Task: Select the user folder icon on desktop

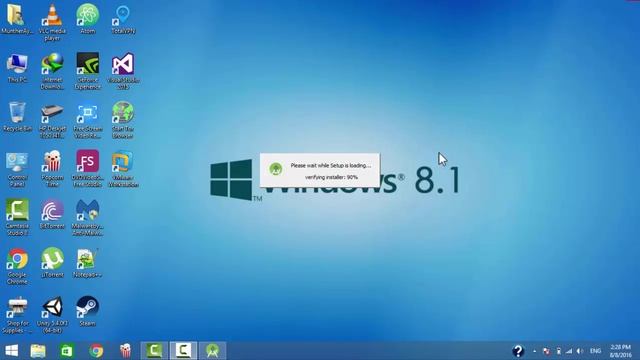Action: [17, 19]
